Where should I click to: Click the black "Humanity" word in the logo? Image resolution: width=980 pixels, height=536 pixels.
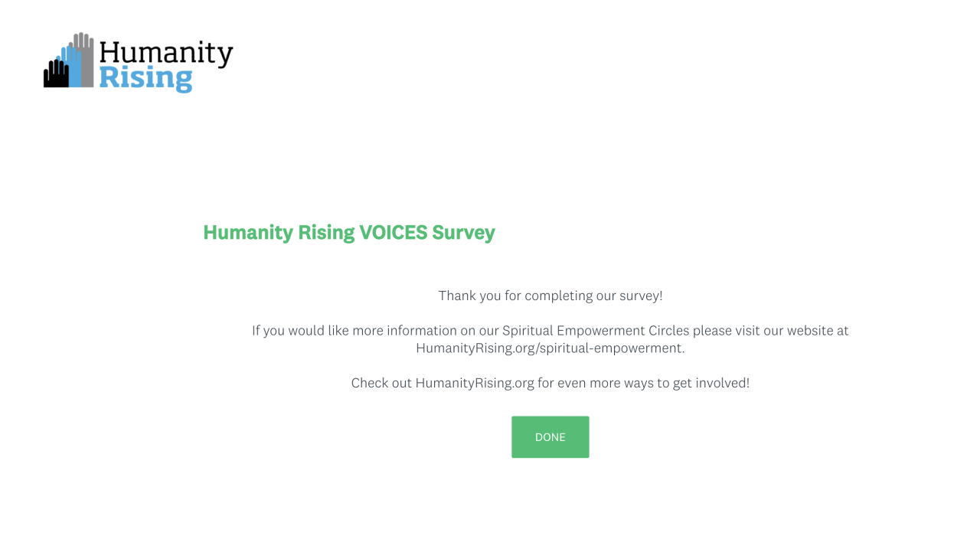[165, 52]
